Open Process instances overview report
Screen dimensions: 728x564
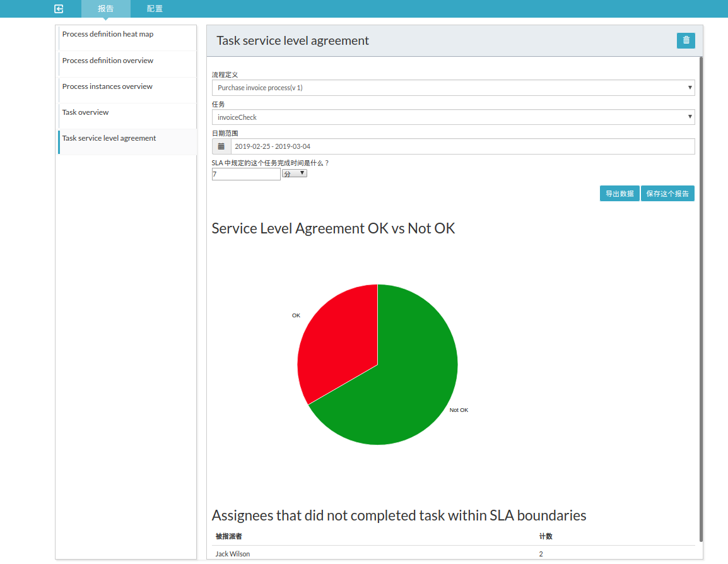pyautogui.click(x=107, y=86)
